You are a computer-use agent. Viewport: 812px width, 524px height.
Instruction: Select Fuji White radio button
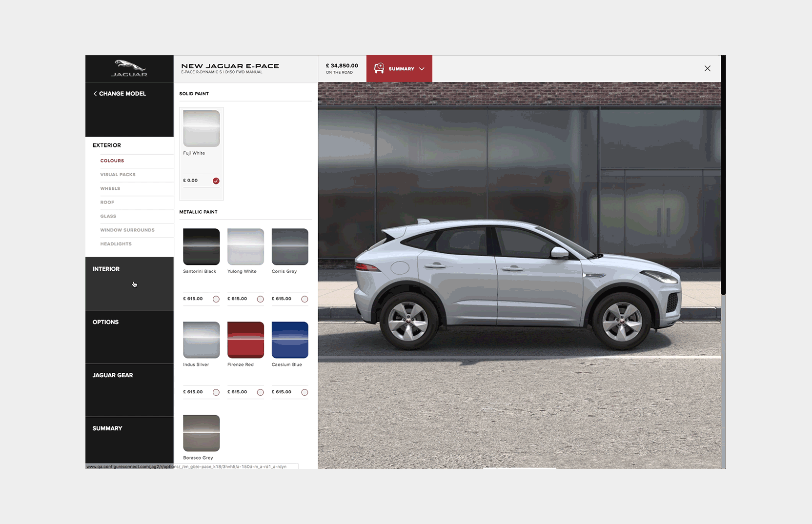click(216, 181)
